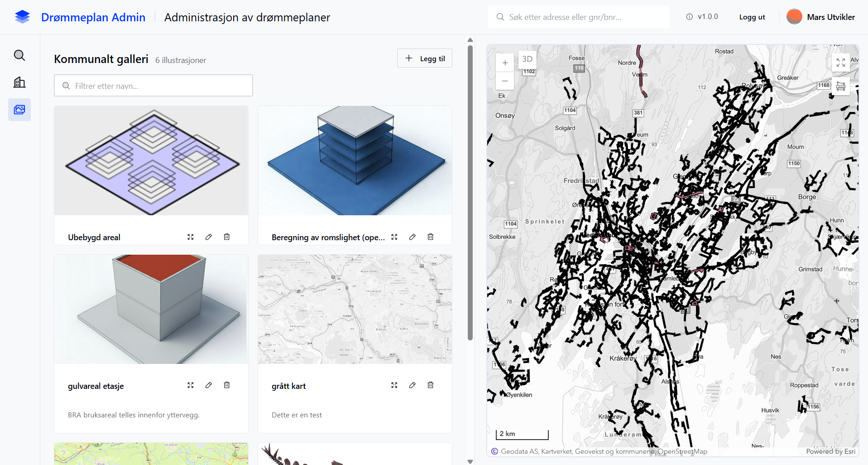Click the BRA bruksareal description text
Screen dimensions: 868x465
point(134,415)
